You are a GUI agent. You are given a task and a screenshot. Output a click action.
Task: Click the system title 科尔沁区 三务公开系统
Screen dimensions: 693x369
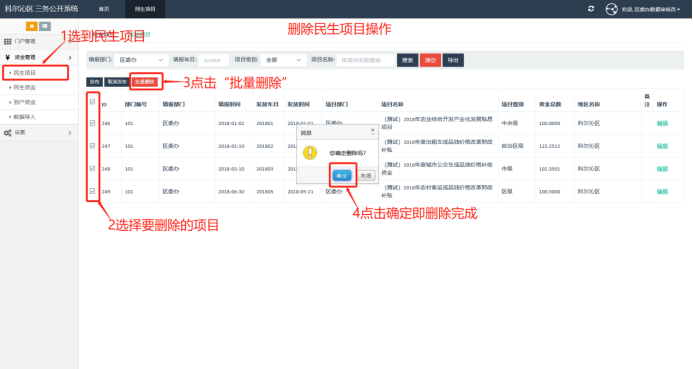[x=42, y=8]
